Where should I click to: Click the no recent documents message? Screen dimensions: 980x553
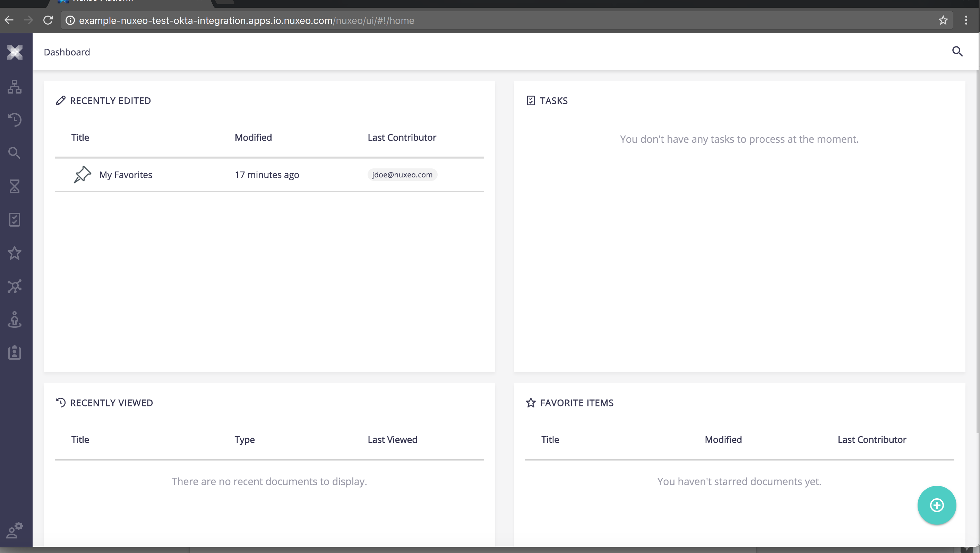269,482
